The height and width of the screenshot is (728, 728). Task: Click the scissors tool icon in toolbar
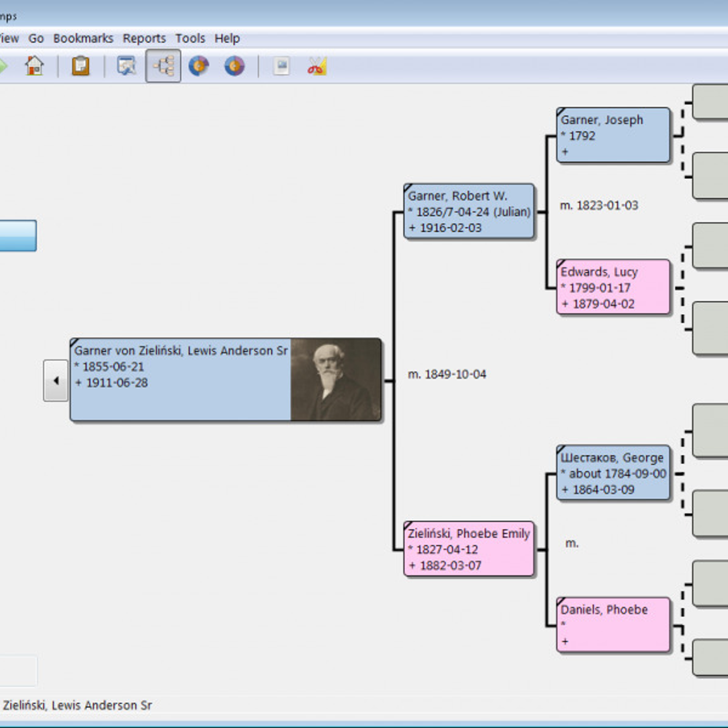pos(317,66)
